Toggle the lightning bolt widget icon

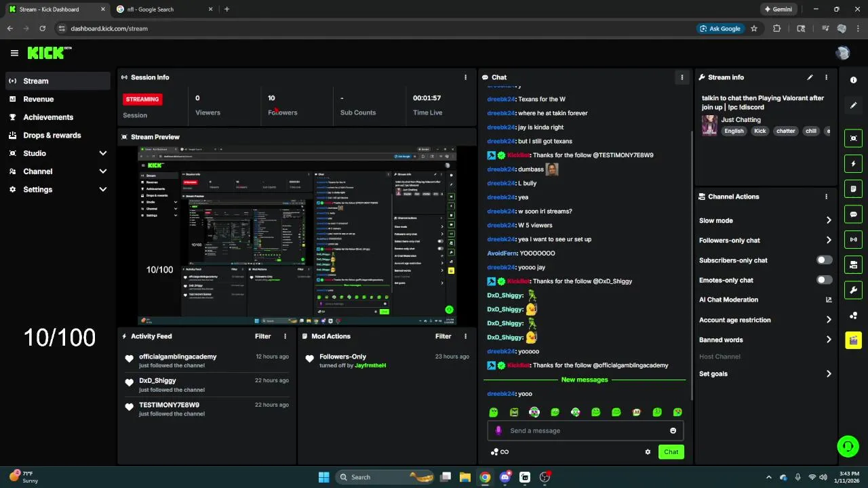[853, 163]
